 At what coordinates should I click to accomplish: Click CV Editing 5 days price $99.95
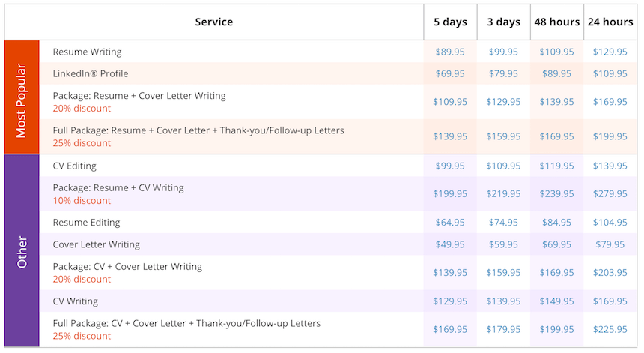[450, 166]
